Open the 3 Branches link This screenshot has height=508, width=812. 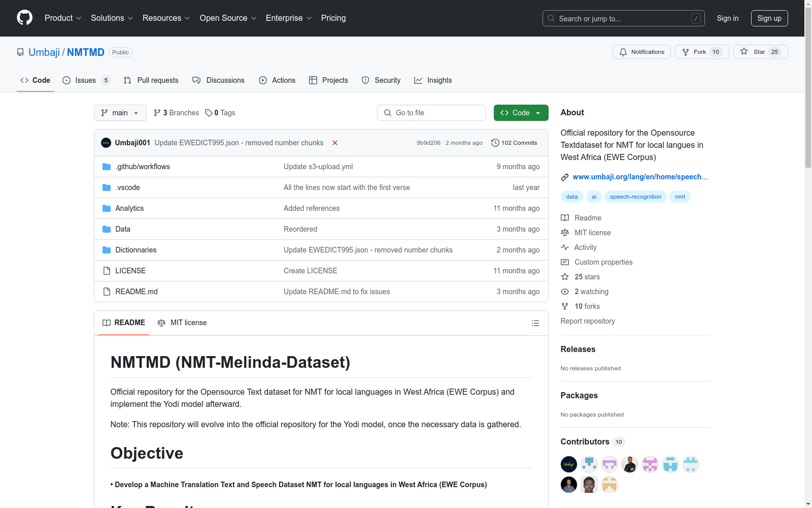tap(177, 113)
